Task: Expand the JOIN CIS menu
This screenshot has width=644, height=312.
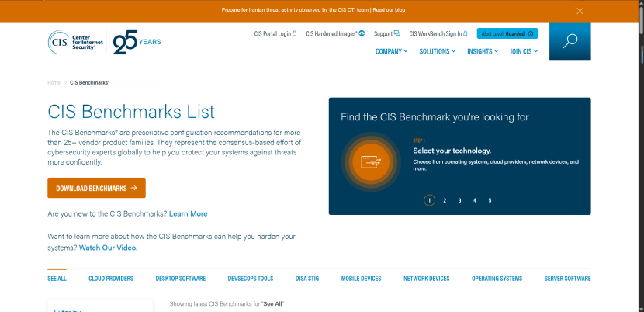Action: [524, 51]
